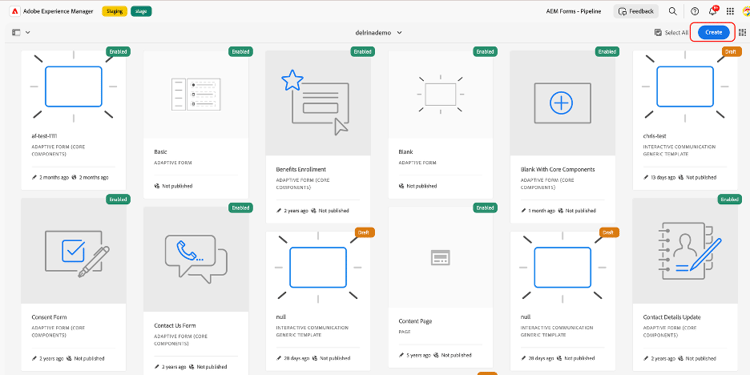
Task: Click the Contact Details Update title
Action: click(672, 317)
